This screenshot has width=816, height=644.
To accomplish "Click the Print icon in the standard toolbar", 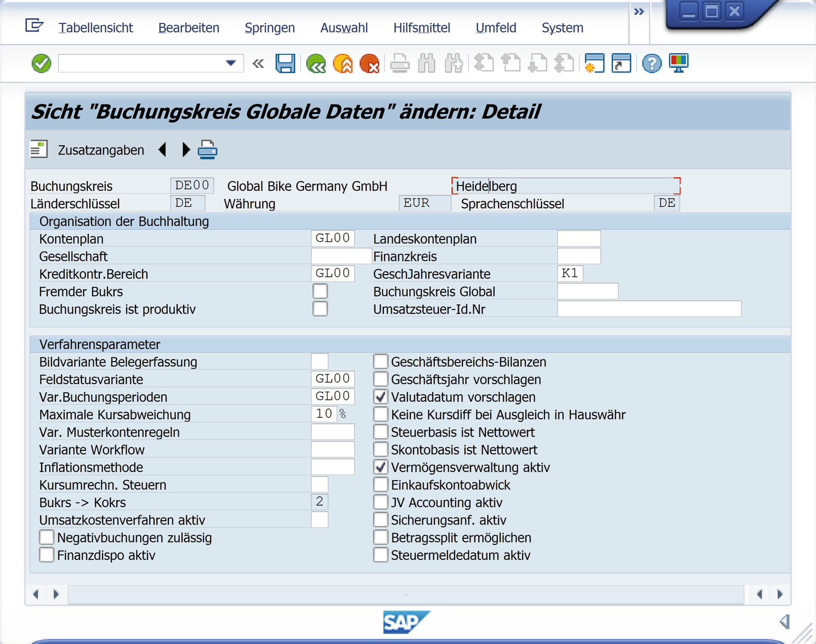I will (x=400, y=64).
